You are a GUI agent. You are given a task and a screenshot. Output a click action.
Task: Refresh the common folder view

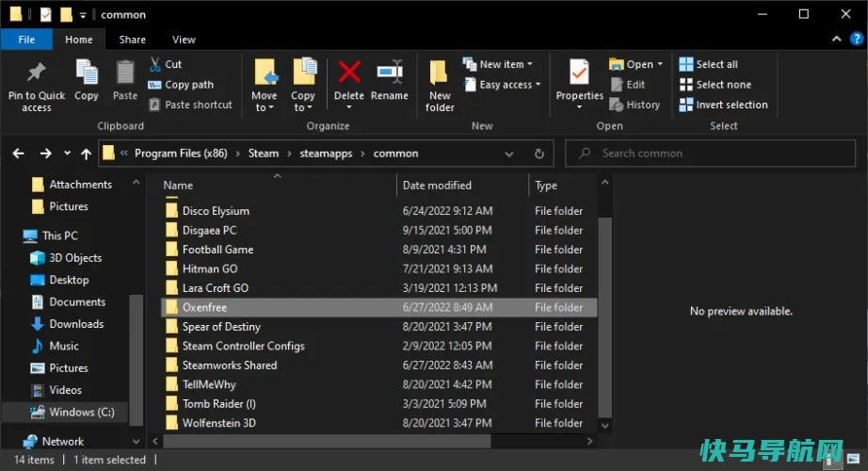(x=539, y=154)
